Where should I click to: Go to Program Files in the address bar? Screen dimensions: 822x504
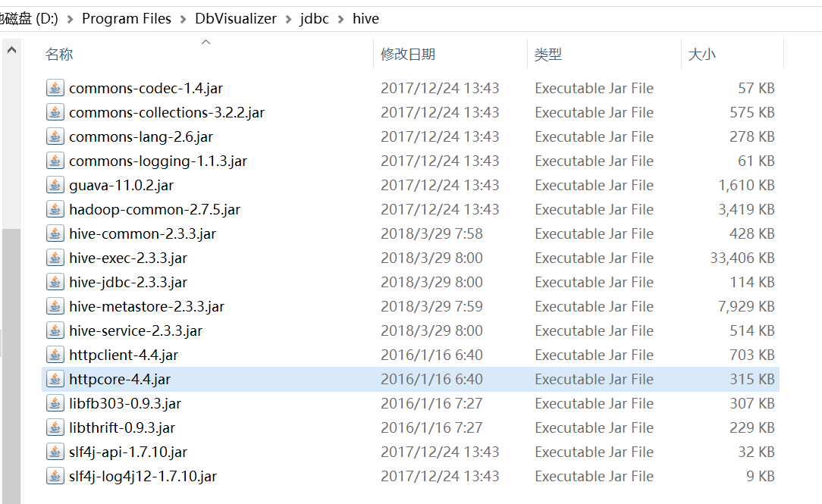(x=127, y=19)
